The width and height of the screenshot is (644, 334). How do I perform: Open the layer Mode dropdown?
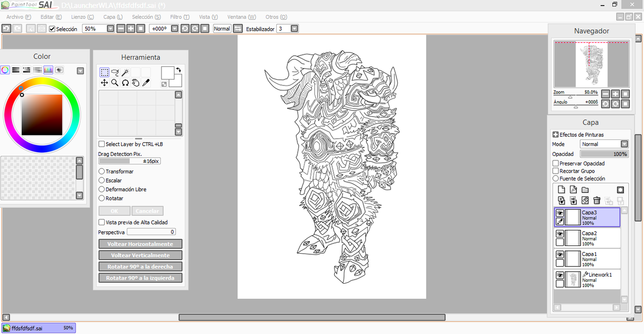click(624, 144)
